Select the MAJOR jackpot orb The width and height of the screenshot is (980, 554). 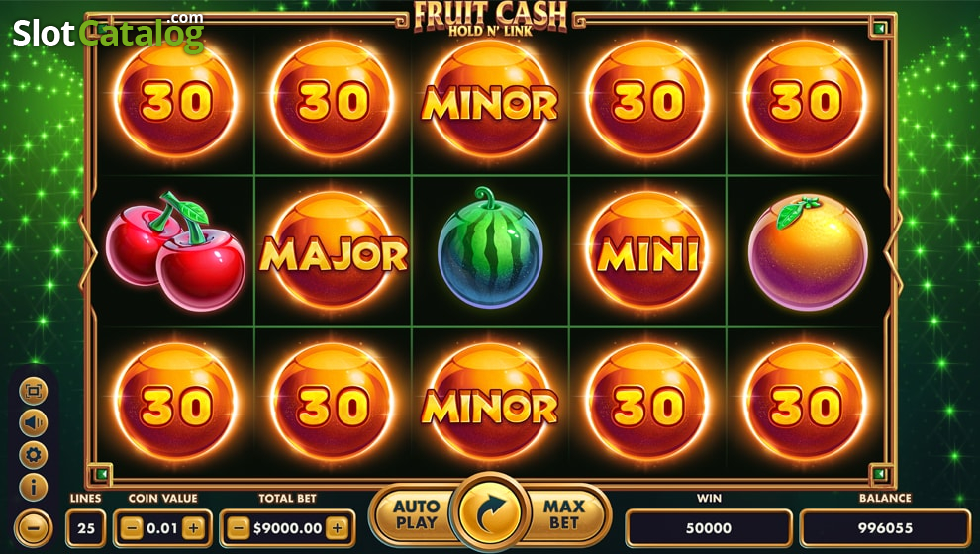coord(334,251)
